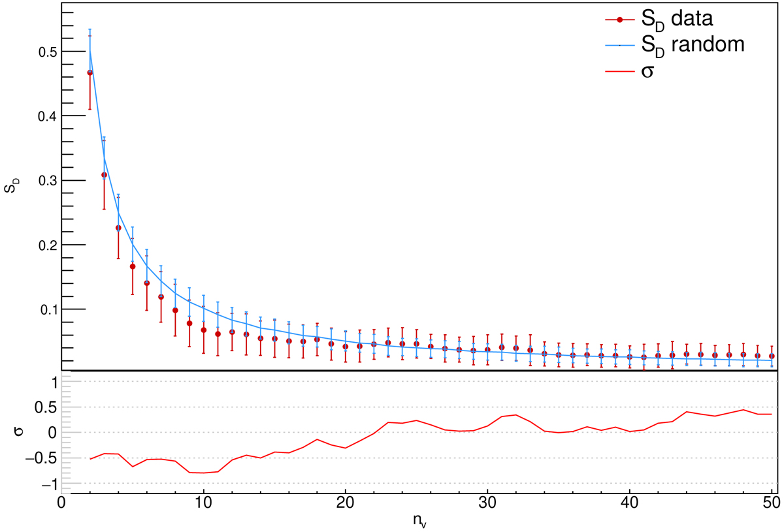
Task: Click the last red data point at n_v = 50
Action: pyautogui.click(x=772, y=356)
